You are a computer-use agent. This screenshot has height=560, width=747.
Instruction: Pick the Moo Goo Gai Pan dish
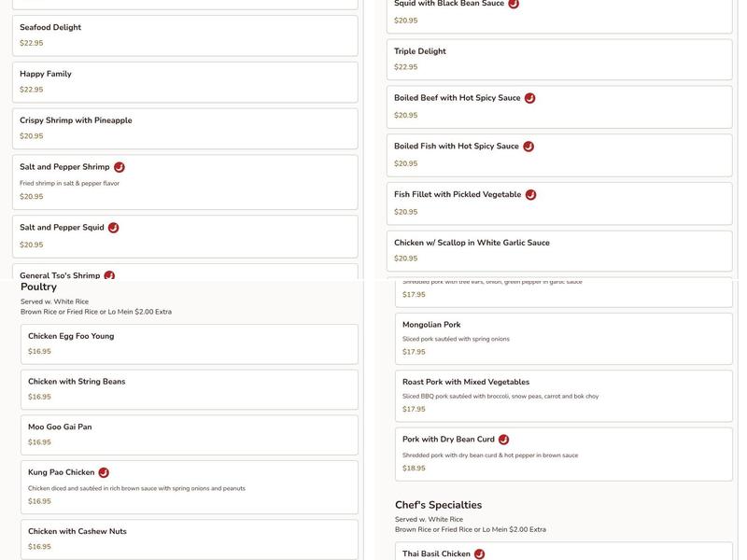190,435
